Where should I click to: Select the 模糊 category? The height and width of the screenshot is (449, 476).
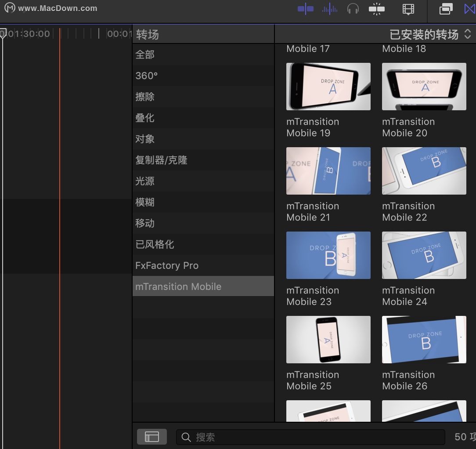(x=203, y=202)
